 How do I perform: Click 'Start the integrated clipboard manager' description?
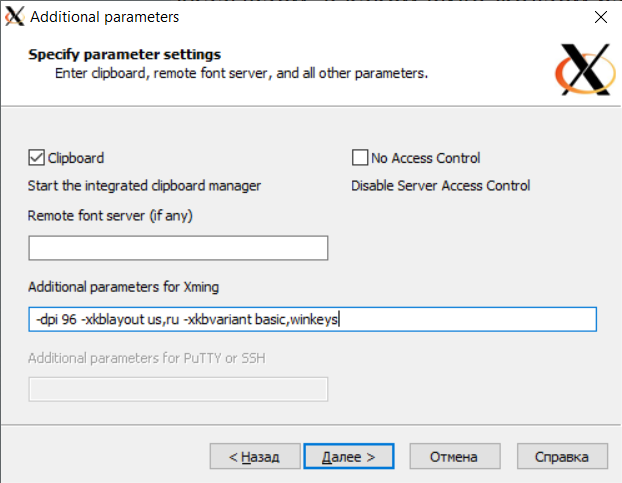click(144, 185)
